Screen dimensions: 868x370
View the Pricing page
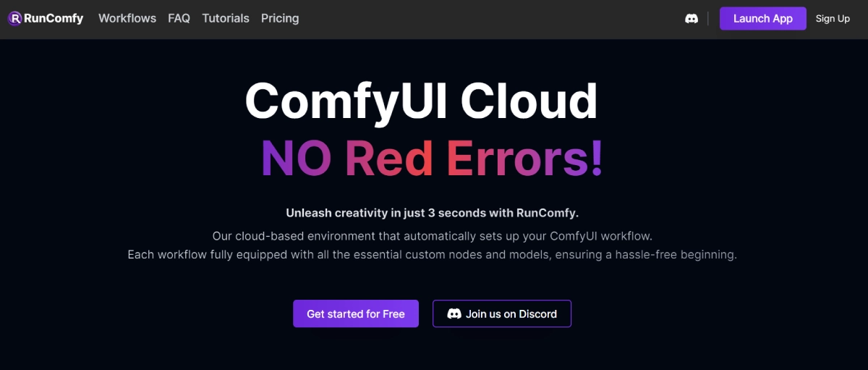pos(280,19)
